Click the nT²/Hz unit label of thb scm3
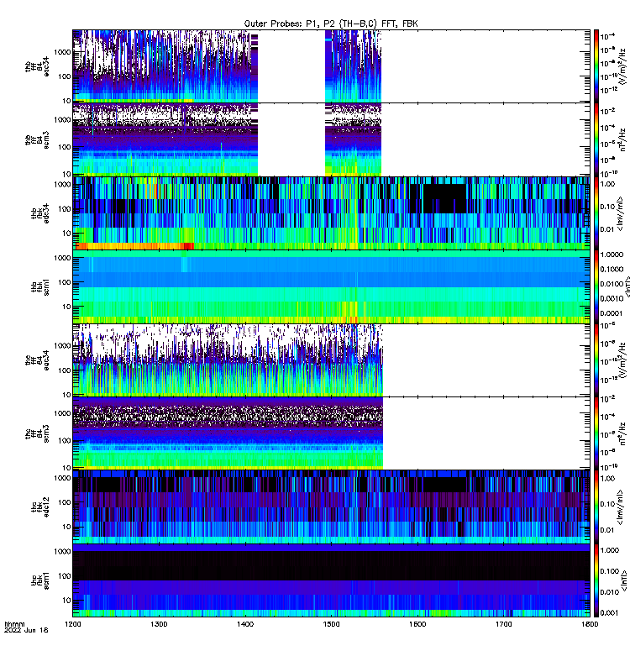Viewport: 630px width, 672px height. [x=622, y=139]
